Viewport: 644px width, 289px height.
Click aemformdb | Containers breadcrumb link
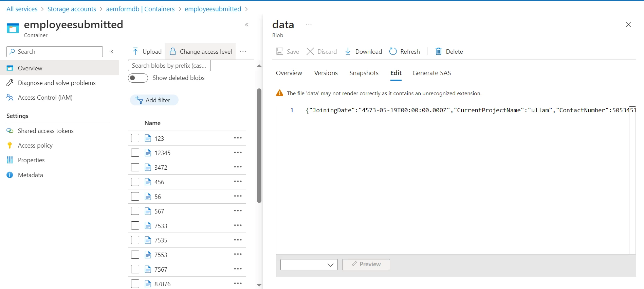point(140,9)
